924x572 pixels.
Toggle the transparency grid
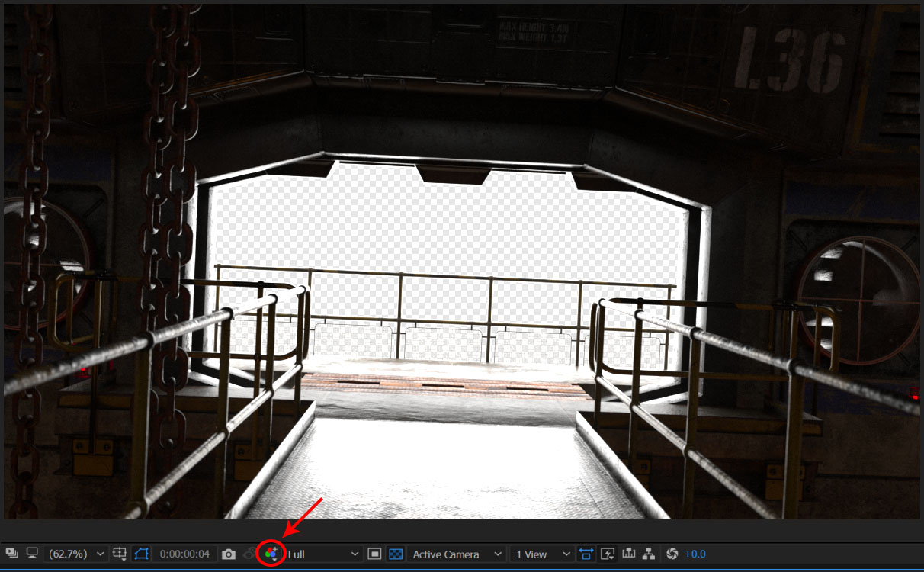[396, 554]
